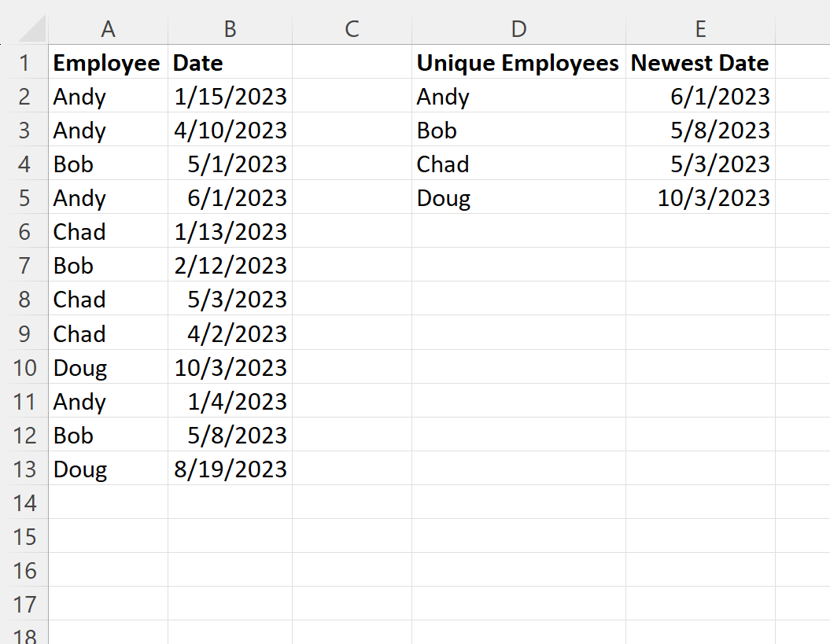The width and height of the screenshot is (830, 644).
Task: Select cell with date 4/2/2023
Action: 230,333
